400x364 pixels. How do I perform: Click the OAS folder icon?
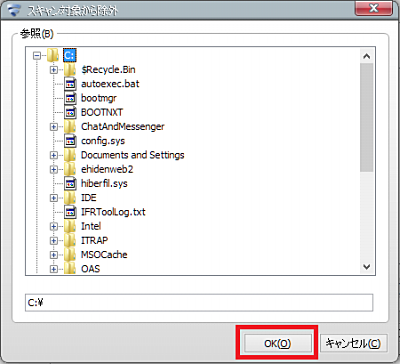(70, 269)
